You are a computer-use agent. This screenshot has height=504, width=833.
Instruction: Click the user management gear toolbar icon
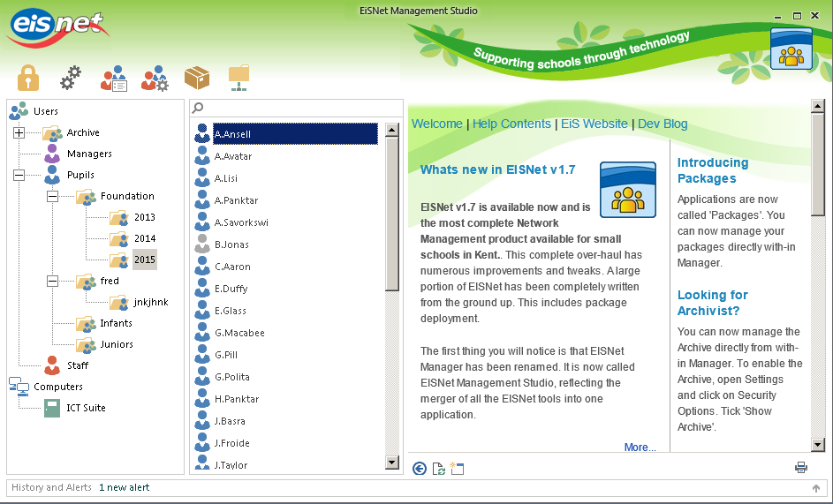click(x=155, y=78)
